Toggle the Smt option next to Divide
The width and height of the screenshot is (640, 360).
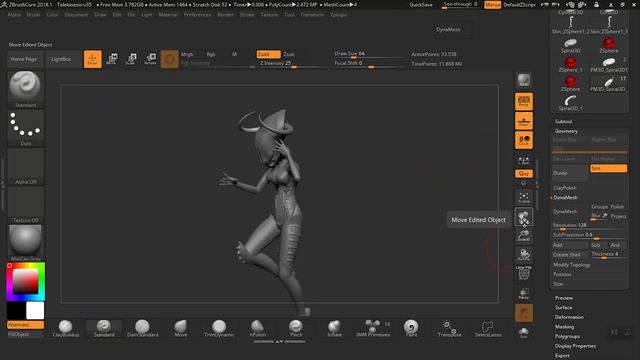click(x=608, y=168)
